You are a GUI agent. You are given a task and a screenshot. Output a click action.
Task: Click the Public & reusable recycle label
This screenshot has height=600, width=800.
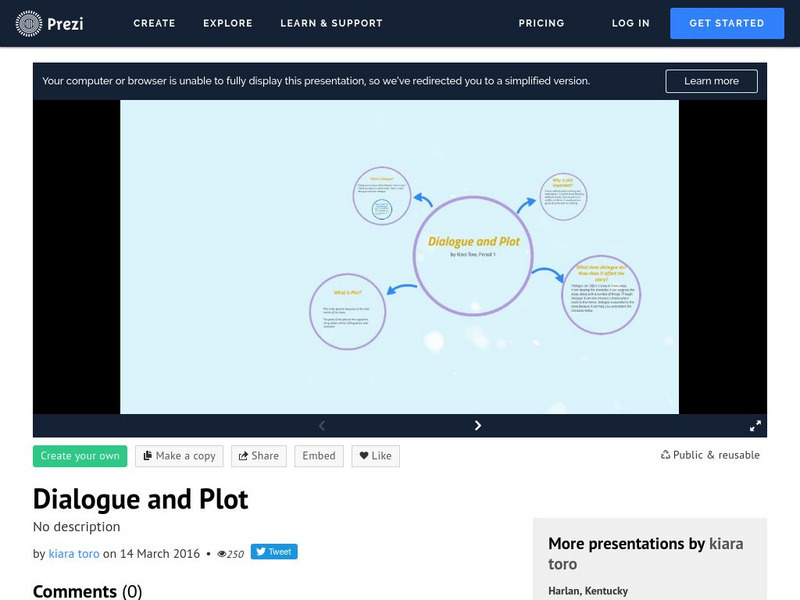click(x=710, y=455)
